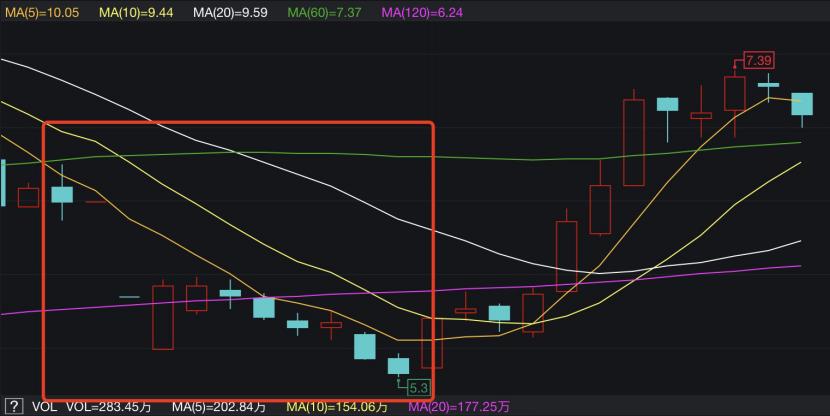Viewport: 830px width, 416px height.
Task: Click the candlestick at the 5.3 low
Action: (398, 366)
